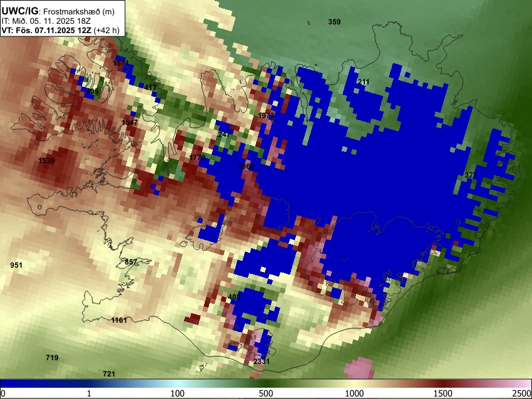Select the 1969 map value
532x399 pixels.
pos(247,166)
